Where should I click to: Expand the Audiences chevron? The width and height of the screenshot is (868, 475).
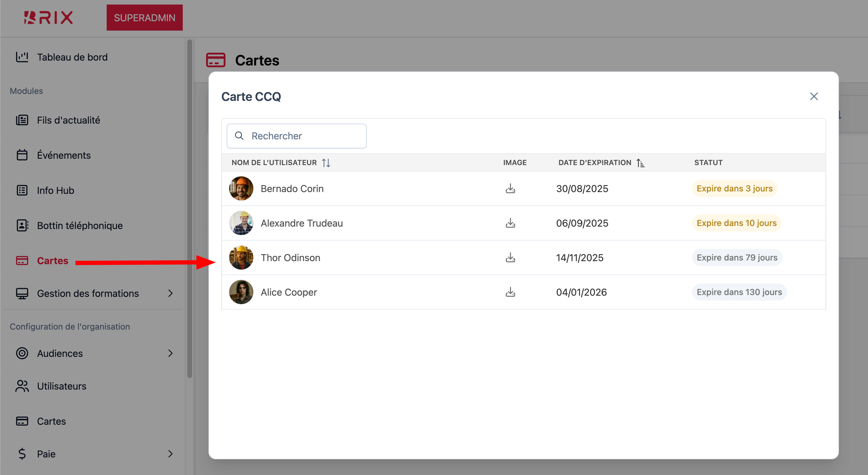170,354
